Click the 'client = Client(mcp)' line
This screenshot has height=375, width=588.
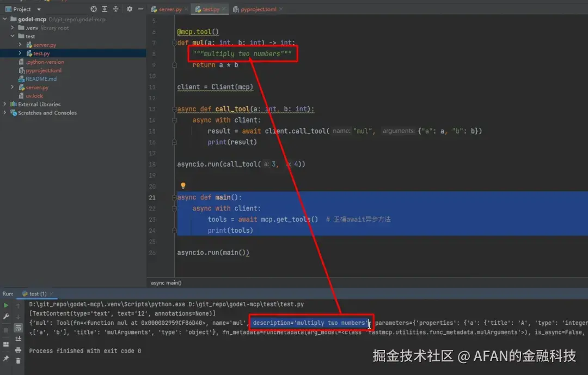click(215, 87)
